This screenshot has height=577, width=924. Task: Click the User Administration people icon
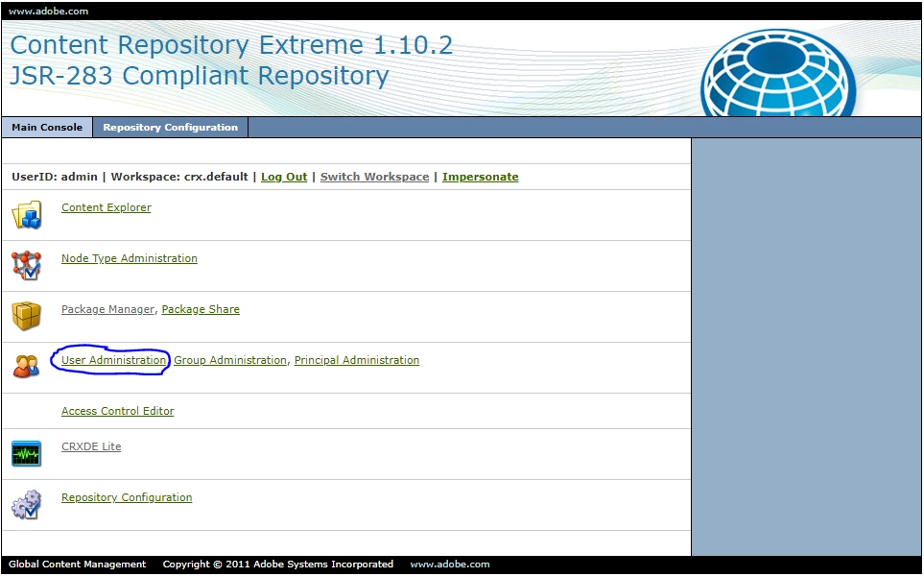(27, 366)
